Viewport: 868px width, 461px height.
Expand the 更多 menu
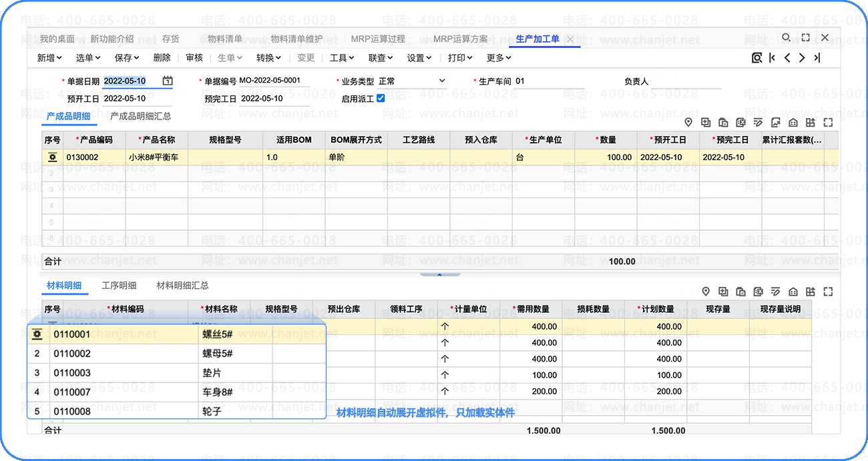499,58
